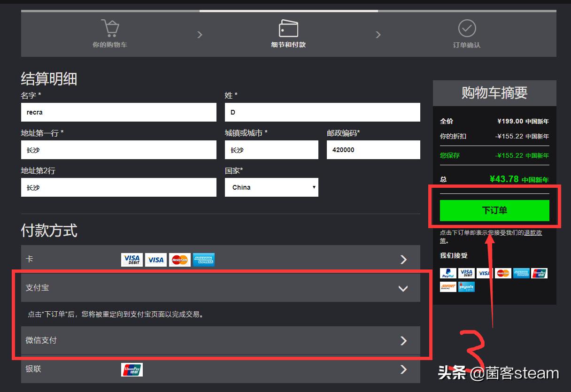
Task: Click the paysafecard logo under 我们接受
Action: tap(466, 286)
